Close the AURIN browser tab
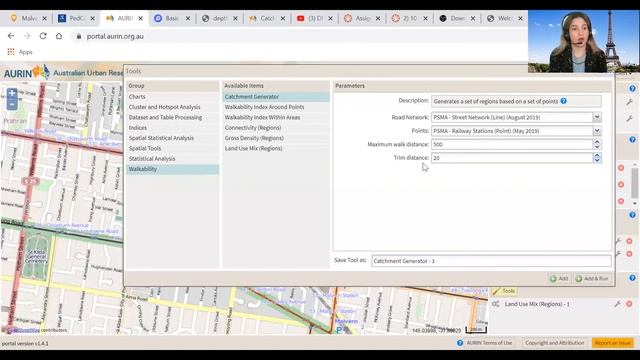 click(x=140, y=18)
